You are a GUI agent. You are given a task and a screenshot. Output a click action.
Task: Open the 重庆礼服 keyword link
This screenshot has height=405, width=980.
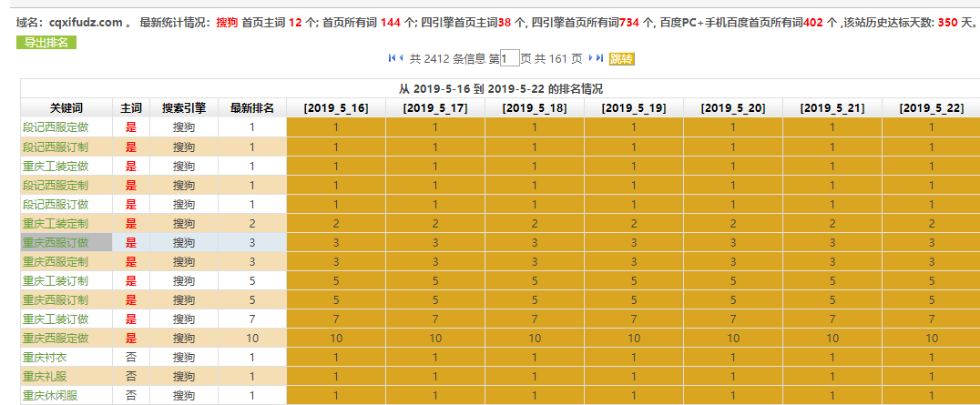click(45, 376)
